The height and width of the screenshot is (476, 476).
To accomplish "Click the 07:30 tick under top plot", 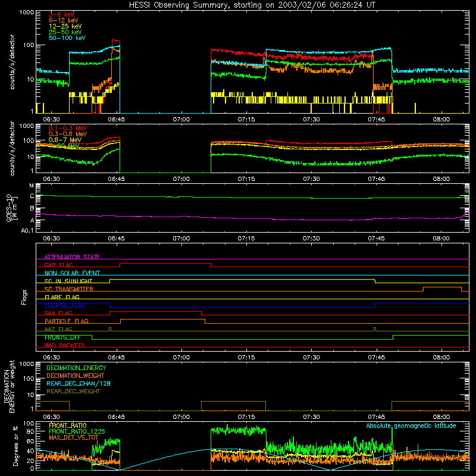I will tap(311, 120).
